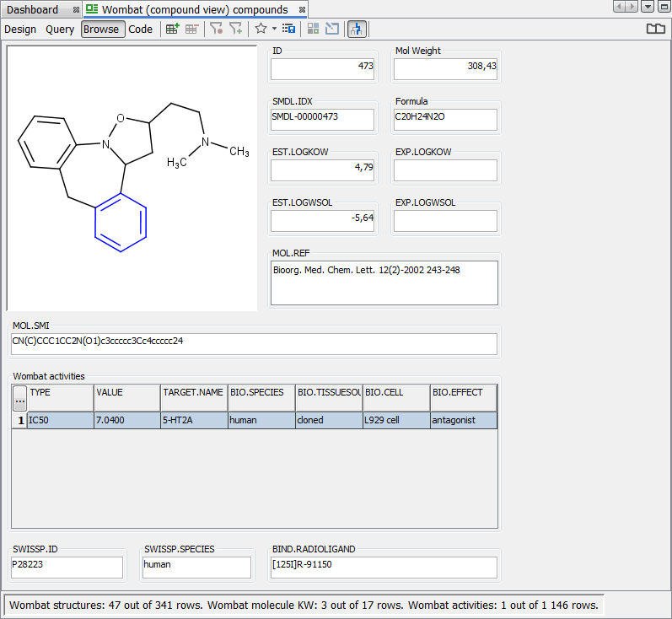Click the Query view button

[x=60, y=29]
